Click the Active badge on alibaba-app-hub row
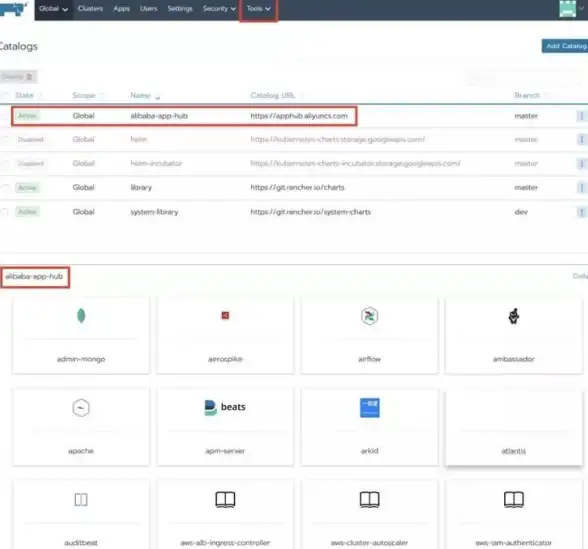The width and height of the screenshot is (588, 549). (x=27, y=116)
